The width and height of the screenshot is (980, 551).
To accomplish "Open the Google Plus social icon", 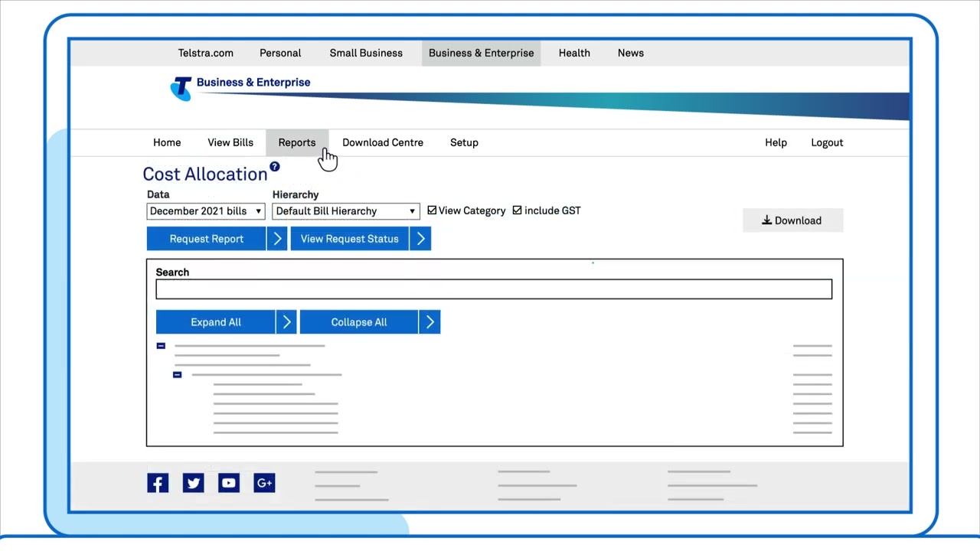I will pos(264,483).
